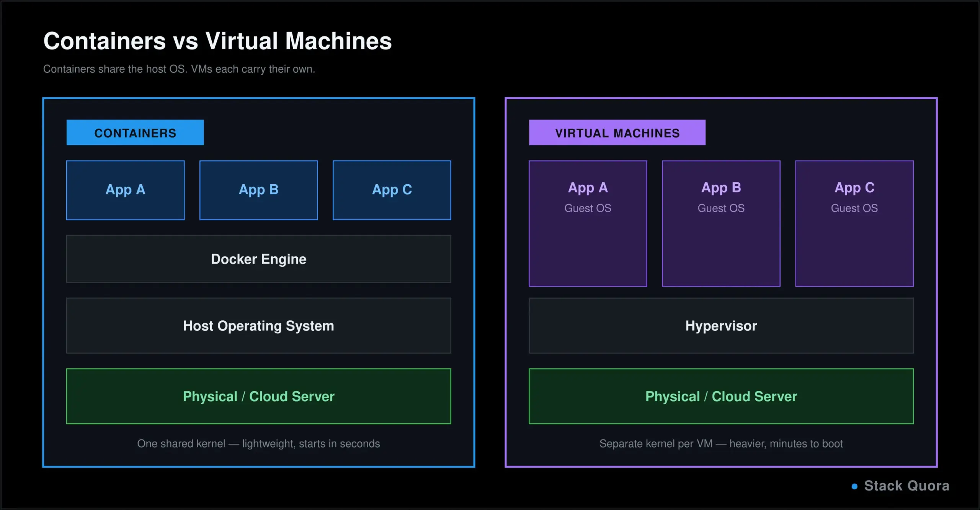980x510 pixels.
Task: Click the CONTAINERS header label
Action: [135, 133]
